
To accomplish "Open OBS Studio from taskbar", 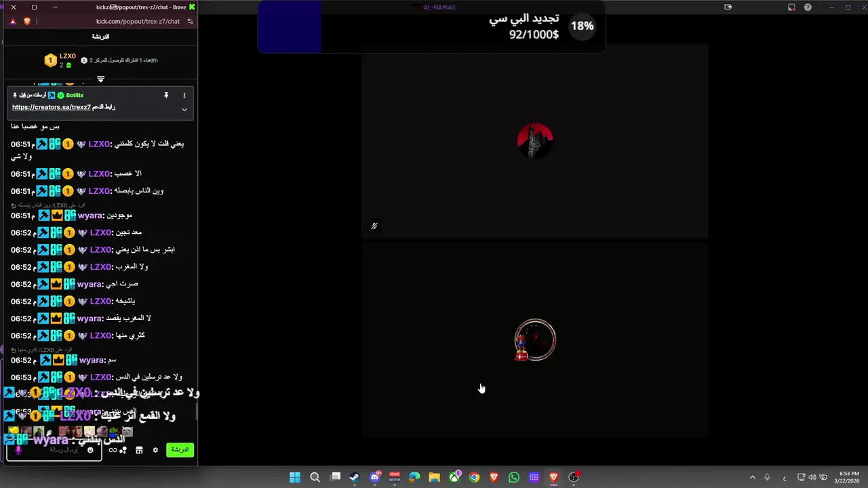I will click(574, 477).
